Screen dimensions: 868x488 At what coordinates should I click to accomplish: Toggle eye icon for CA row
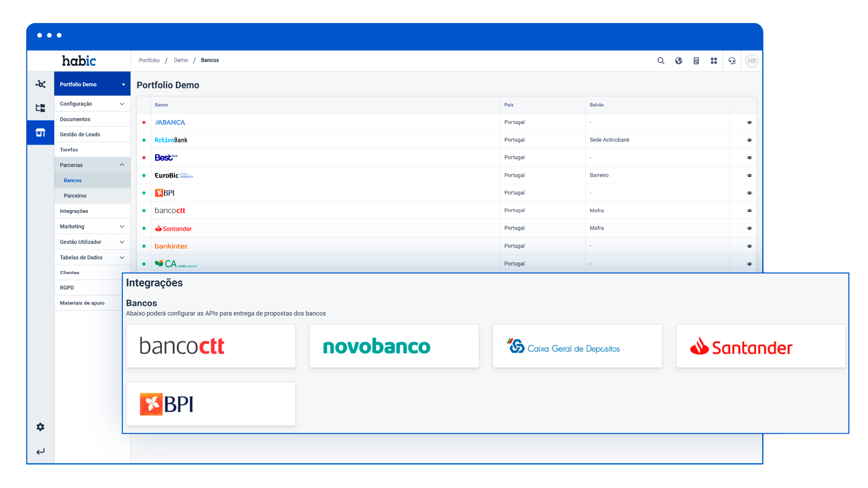749,264
